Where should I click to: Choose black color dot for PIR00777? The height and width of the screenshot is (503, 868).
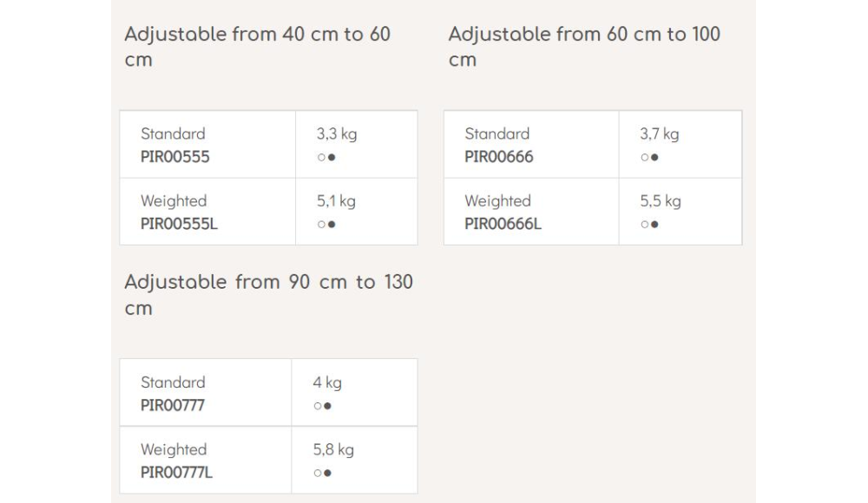328,406
